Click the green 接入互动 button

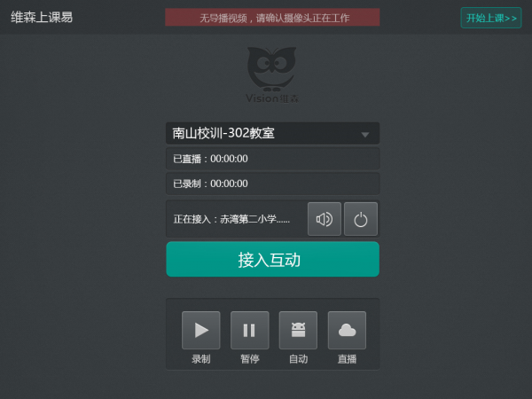pyautogui.click(x=273, y=259)
